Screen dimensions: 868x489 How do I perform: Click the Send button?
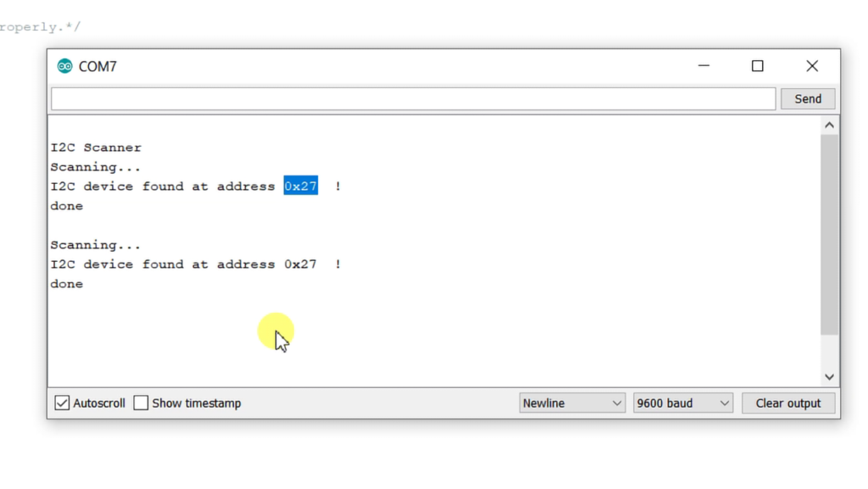pyautogui.click(x=808, y=99)
